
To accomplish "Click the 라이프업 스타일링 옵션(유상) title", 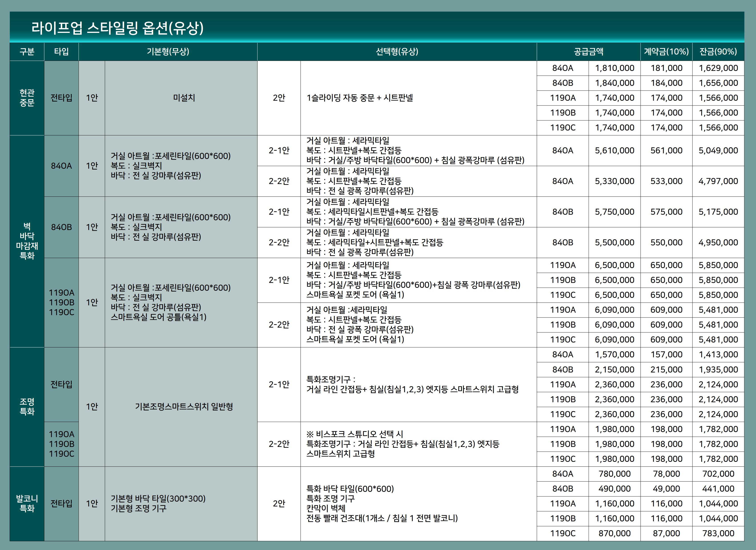I will click(117, 28).
